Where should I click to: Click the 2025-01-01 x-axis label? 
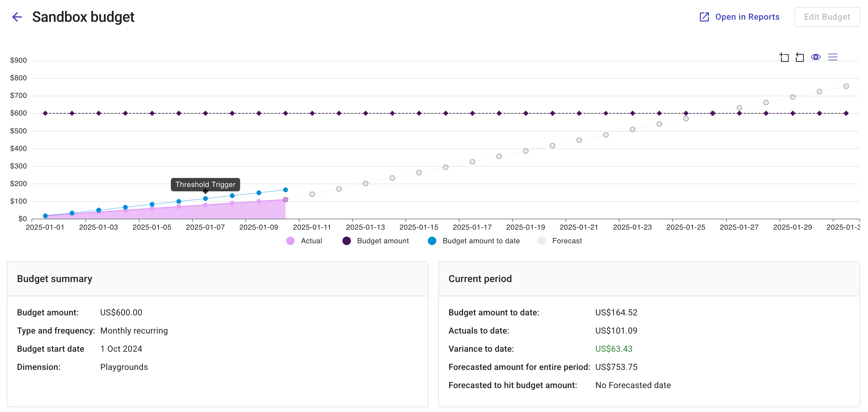pyautogui.click(x=45, y=228)
